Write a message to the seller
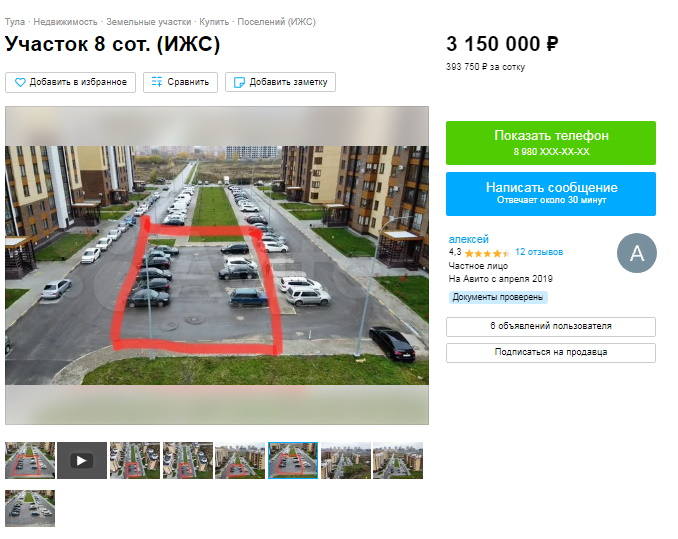 551,194
